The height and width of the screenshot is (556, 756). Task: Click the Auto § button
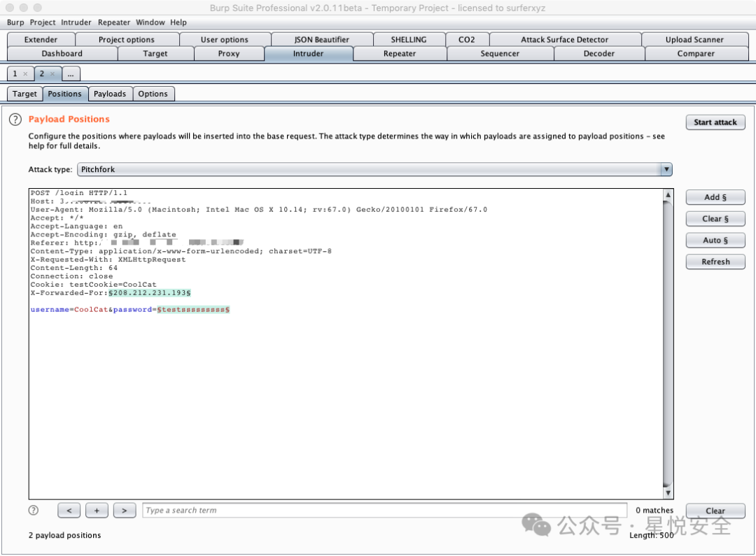coord(715,240)
